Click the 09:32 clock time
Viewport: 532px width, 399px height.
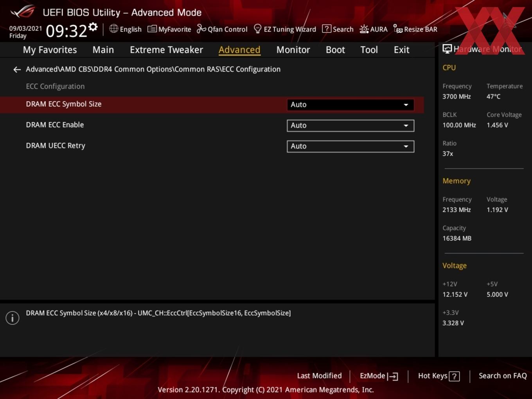pyautogui.click(x=66, y=31)
